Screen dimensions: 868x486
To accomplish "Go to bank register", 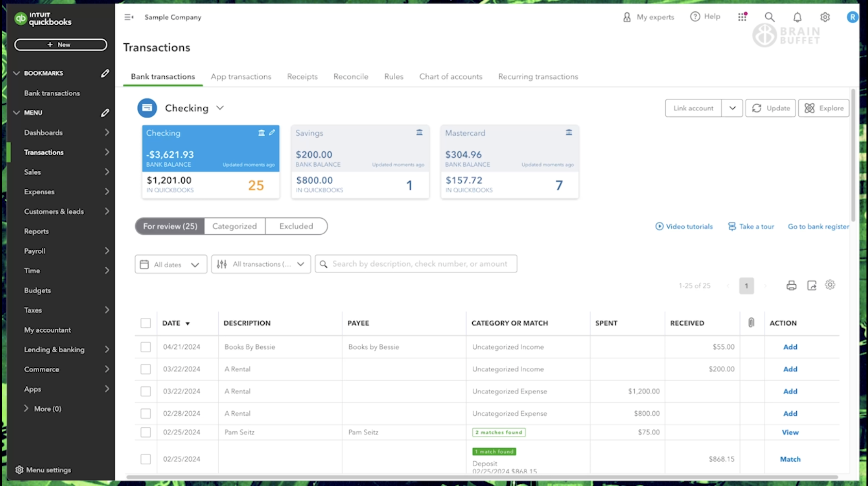I will point(818,226).
